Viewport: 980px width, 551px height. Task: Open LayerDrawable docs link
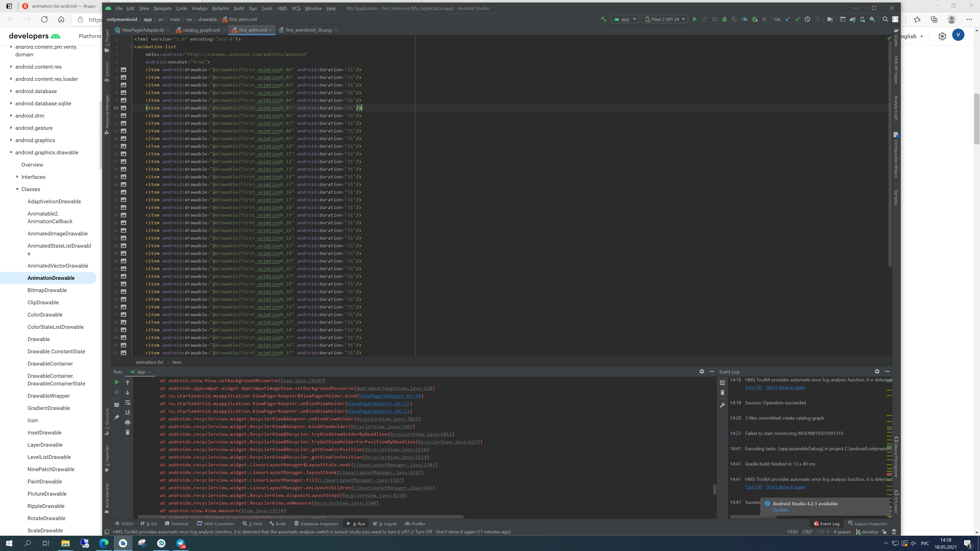(x=45, y=445)
